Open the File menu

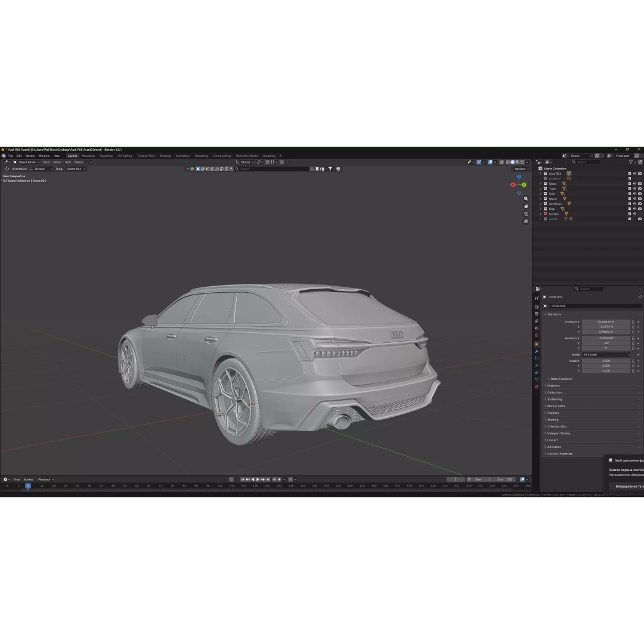[x=10, y=156]
